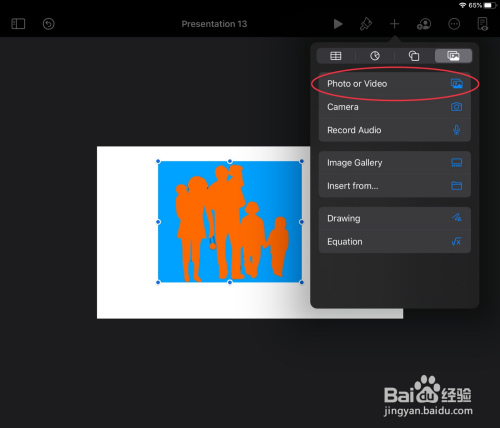This screenshot has width=500, height=428.
Task: Open the Format paintbrush panel
Action: pyautogui.click(x=366, y=24)
